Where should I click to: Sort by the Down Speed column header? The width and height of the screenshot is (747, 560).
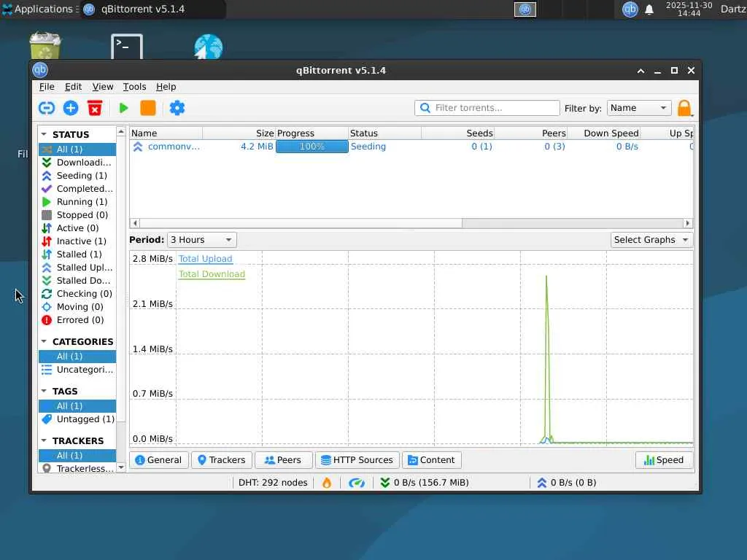(603, 133)
